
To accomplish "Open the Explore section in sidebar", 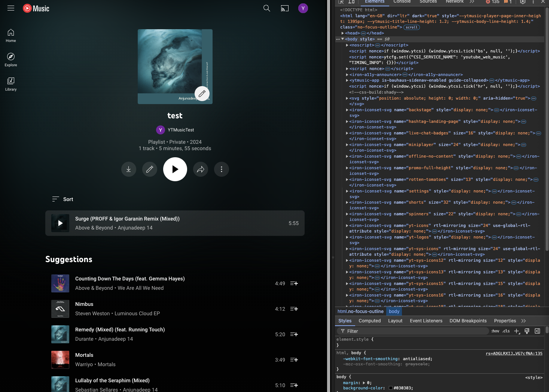I will 11,60.
